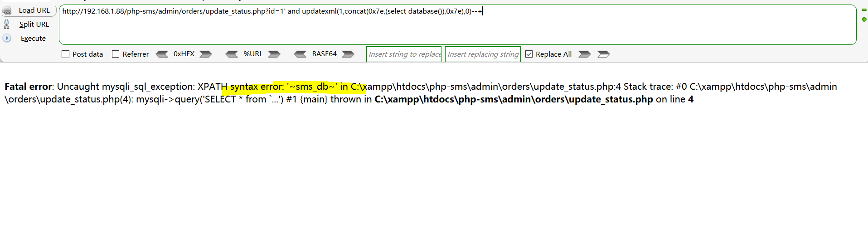Click the bold update_status.php file path
The image size is (868, 233).
pos(514,99)
